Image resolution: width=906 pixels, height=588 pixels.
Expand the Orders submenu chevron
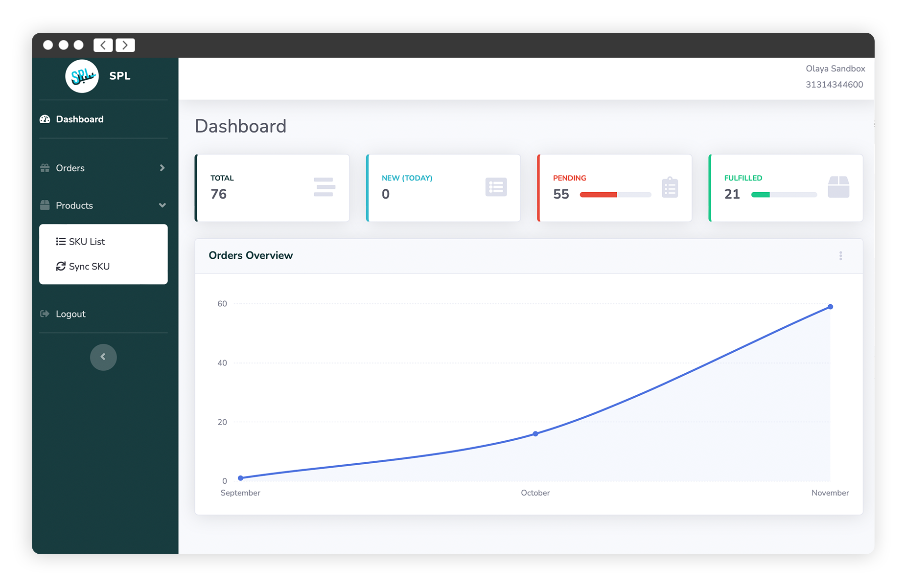point(162,168)
